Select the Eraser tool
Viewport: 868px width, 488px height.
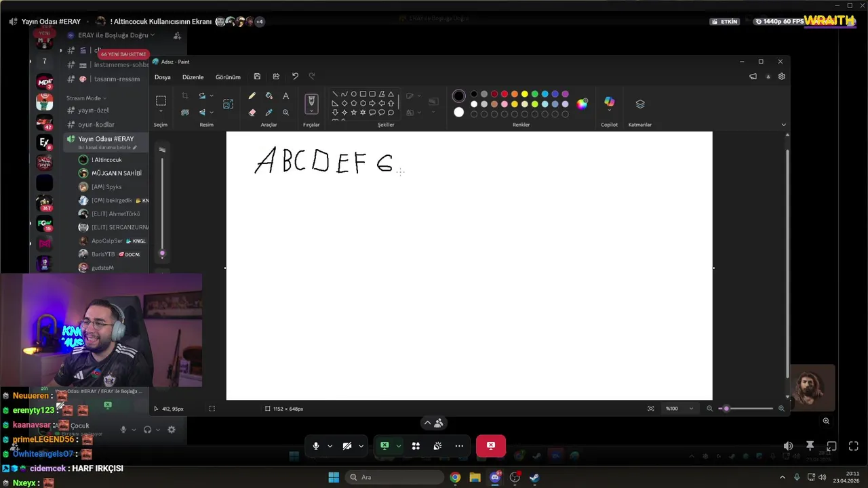(252, 113)
